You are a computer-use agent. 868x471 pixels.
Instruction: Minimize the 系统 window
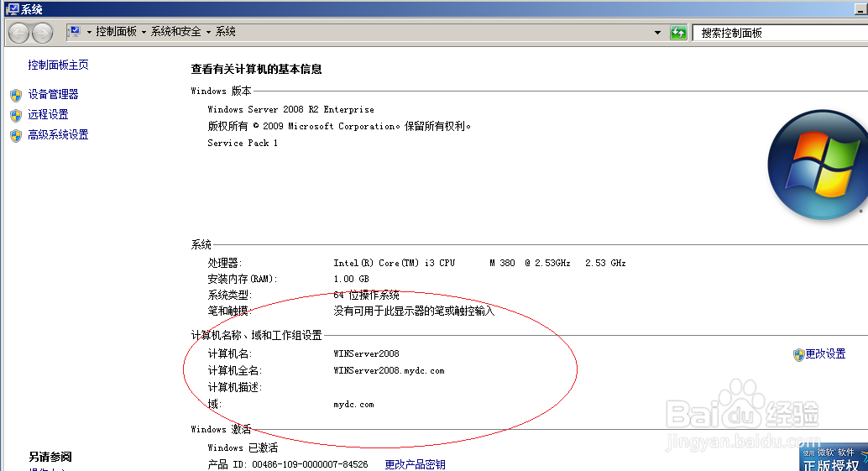860,9
